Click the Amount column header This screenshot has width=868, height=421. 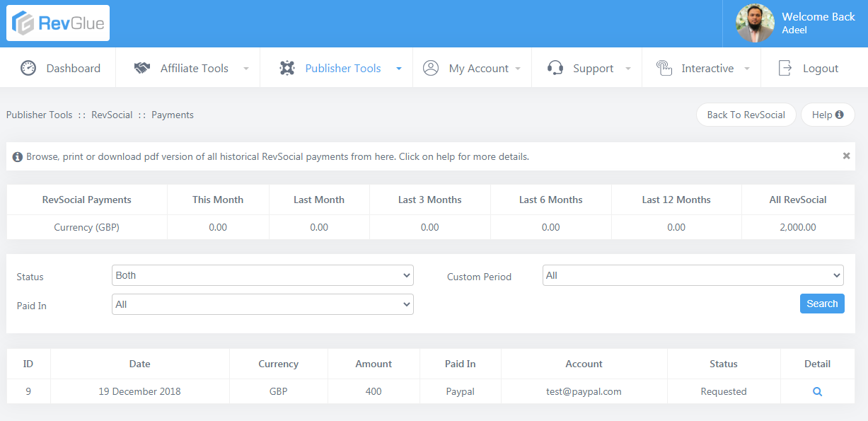coord(374,364)
